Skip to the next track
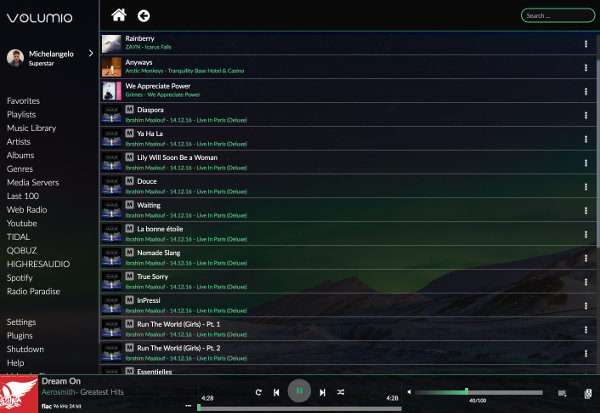Viewport: 600px width, 413px height. click(x=322, y=392)
